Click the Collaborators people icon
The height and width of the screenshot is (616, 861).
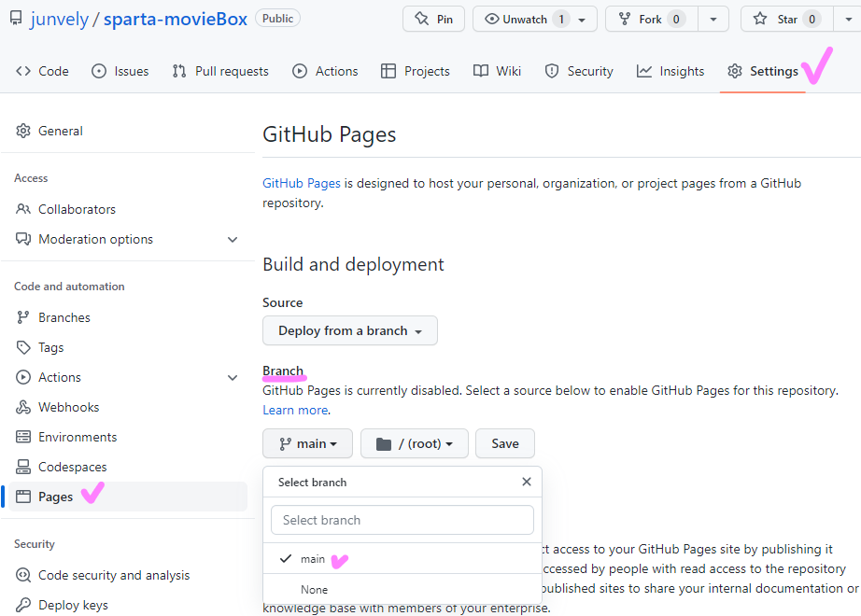coord(23,209)
